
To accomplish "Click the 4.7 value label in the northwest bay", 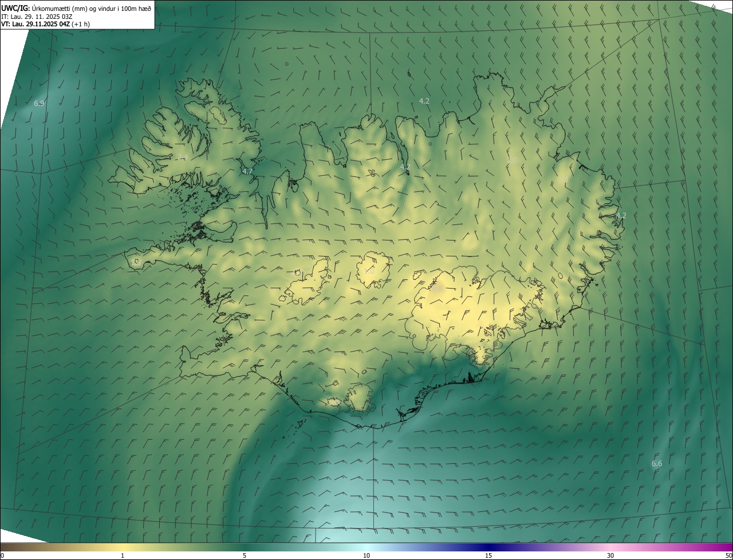I will [x=247, y=171].
